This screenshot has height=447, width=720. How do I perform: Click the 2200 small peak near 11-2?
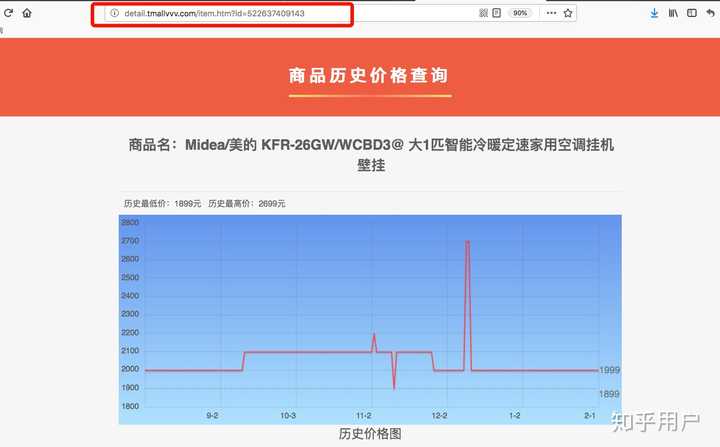(x=374, y=335)
